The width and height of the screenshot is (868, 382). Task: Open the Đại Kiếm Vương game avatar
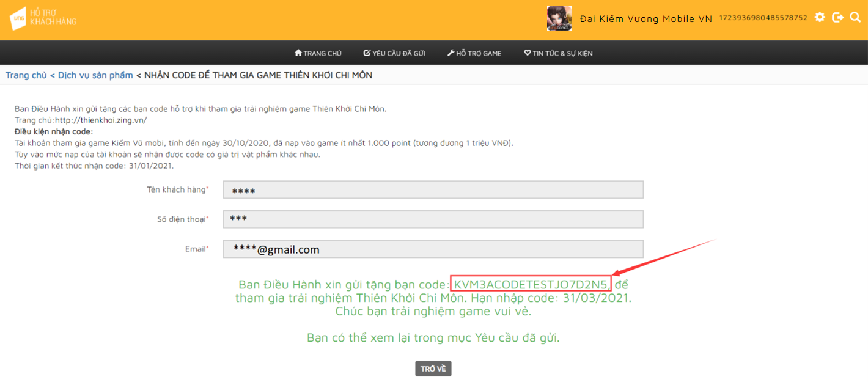pyautogui.click(x=559, y=18)
